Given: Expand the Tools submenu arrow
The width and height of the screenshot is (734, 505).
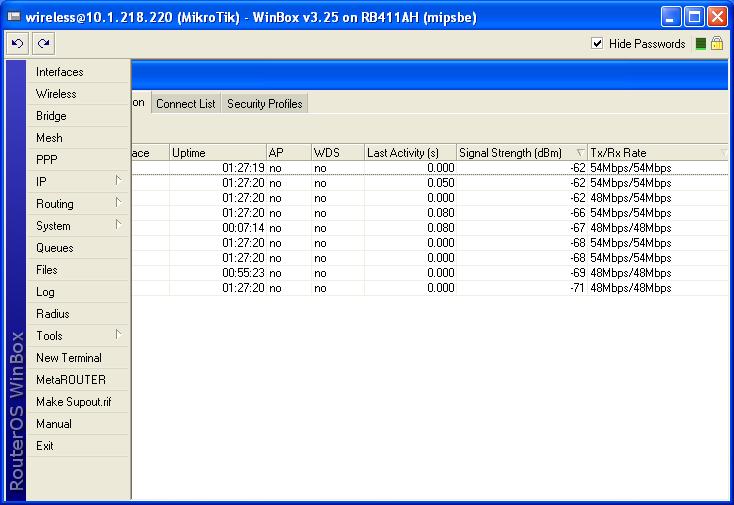Looking at the screenshot, I should pyautogui.click(x=118, y=335).
